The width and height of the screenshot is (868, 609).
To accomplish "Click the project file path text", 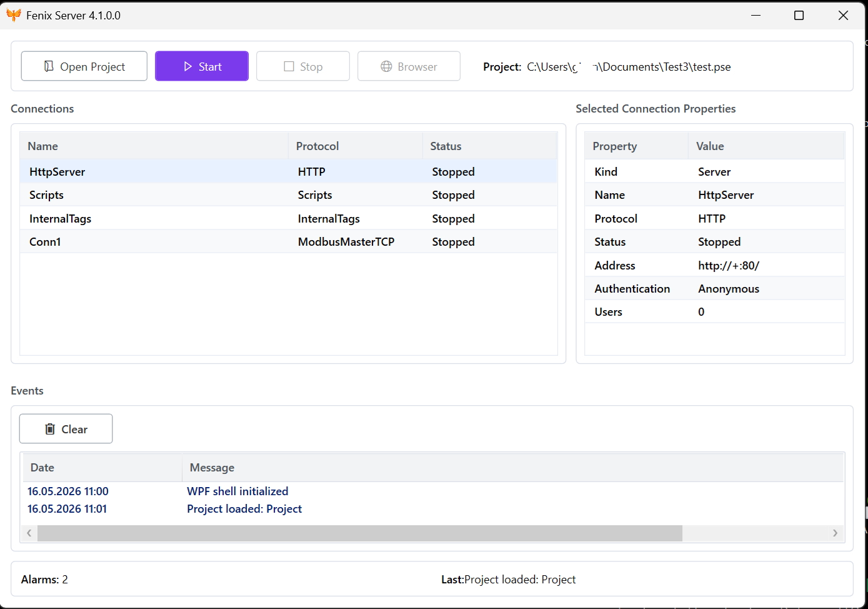I will coord(629,67).
